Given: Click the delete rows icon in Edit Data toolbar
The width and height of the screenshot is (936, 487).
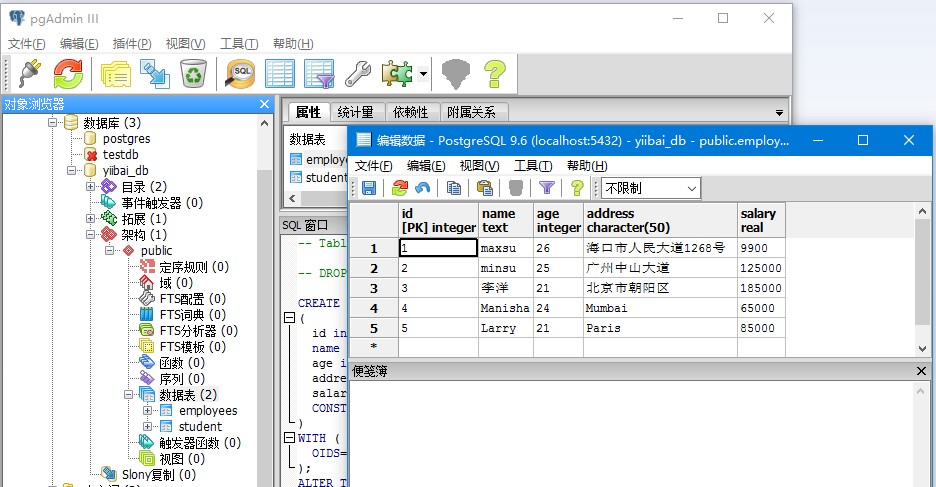Looking at the screenshot, I should (x=516, y=189).
